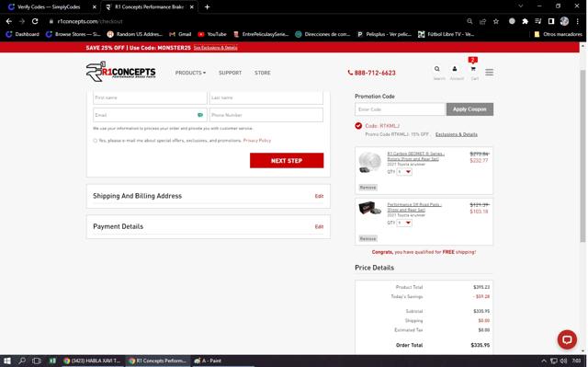Open the Chrome tab search chevron
The width and height of the screenshot is (588, 367).
521,6
